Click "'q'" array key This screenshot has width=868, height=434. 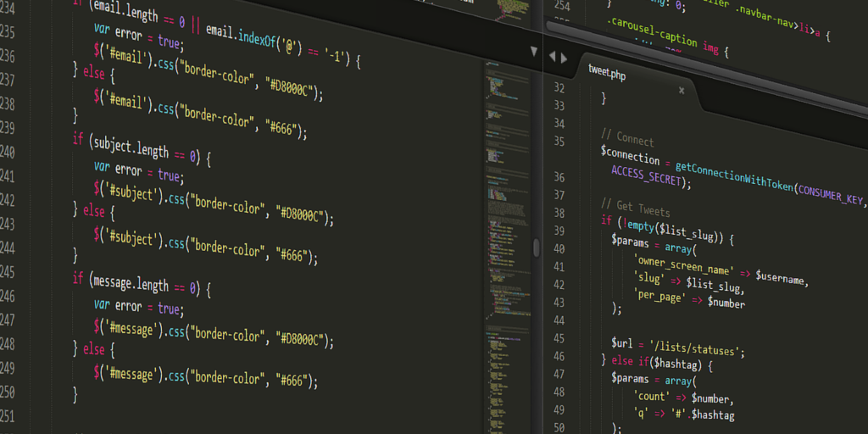[641, 411]
